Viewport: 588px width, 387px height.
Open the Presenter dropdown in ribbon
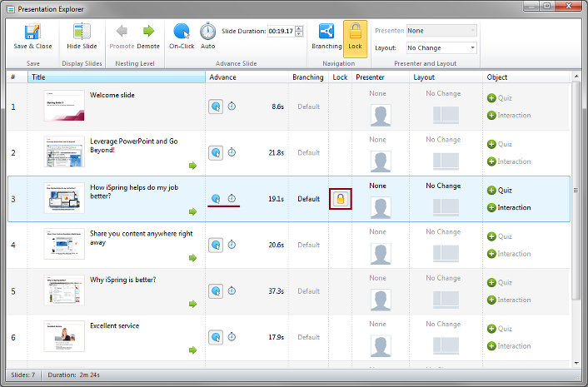pos(441,31)
